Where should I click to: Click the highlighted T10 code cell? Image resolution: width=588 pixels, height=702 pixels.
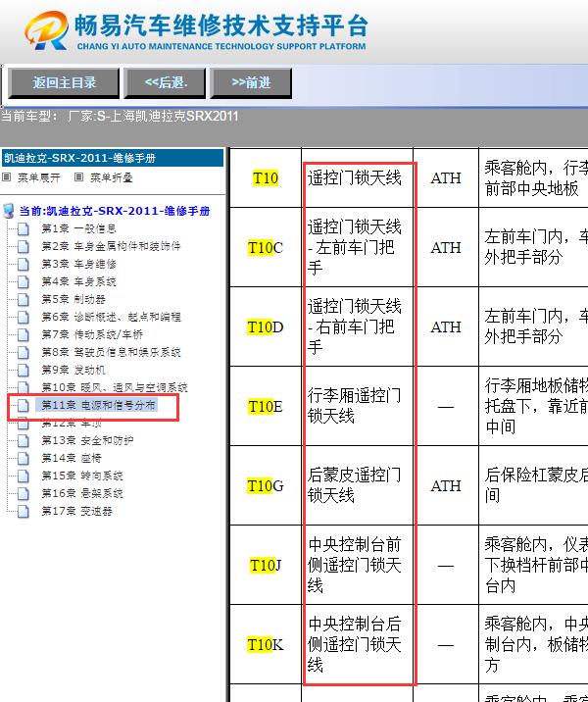coord(266,178)
